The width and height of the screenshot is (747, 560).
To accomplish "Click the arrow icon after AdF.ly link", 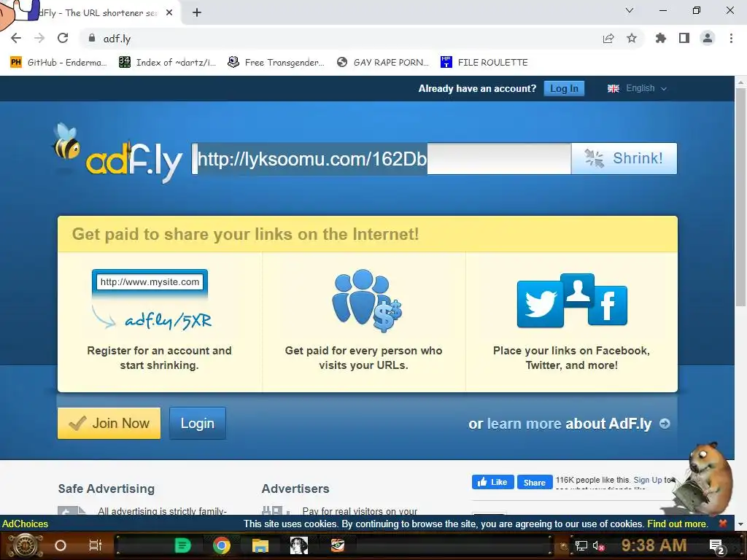I will [665, 424].
